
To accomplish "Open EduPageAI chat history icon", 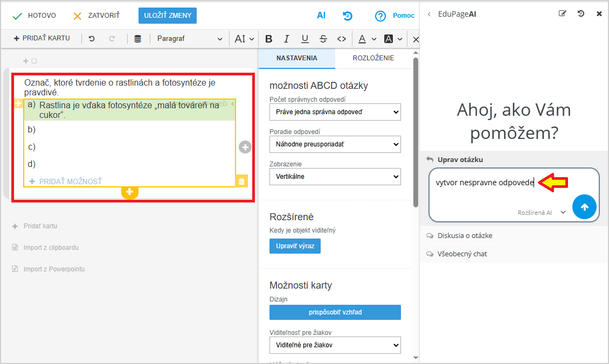I will [x=581, y=14].
